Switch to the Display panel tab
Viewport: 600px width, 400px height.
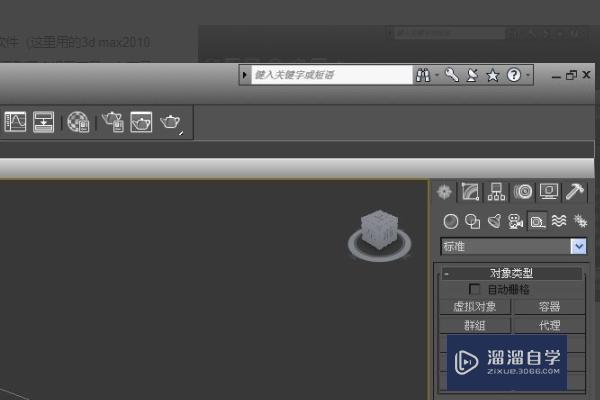click(x=549, y=191)
